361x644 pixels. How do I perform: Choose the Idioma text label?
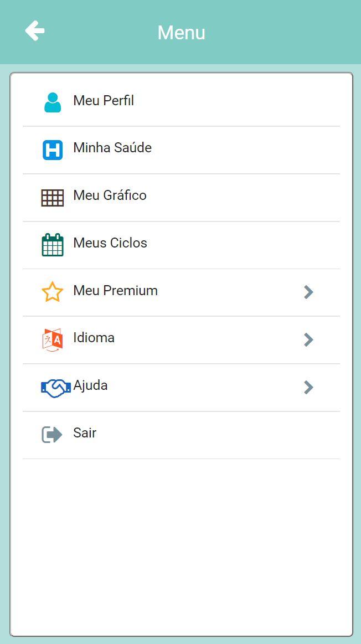point(94,338)
